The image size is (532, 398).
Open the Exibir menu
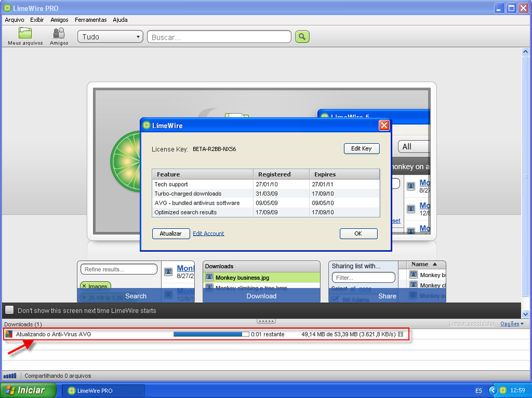click(37, 20)
